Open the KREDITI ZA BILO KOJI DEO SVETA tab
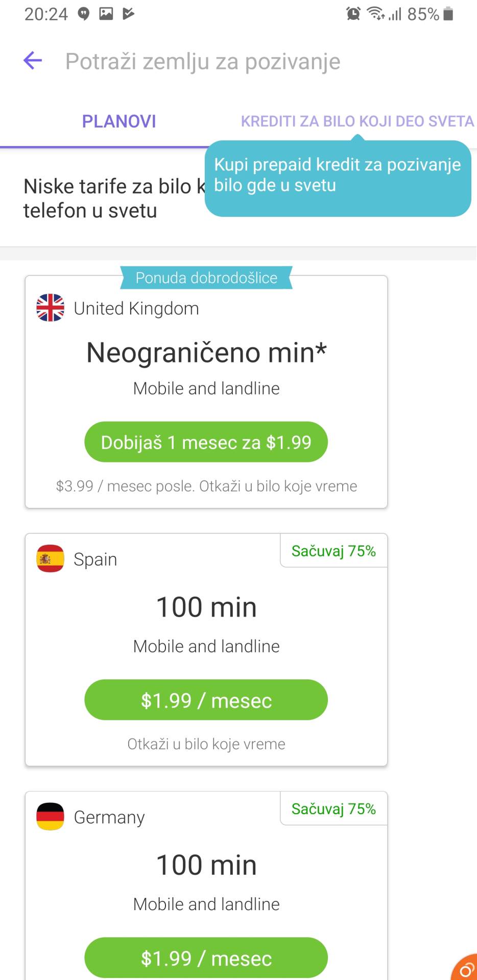This screenshot has width=477, height=980. [357, 121]
